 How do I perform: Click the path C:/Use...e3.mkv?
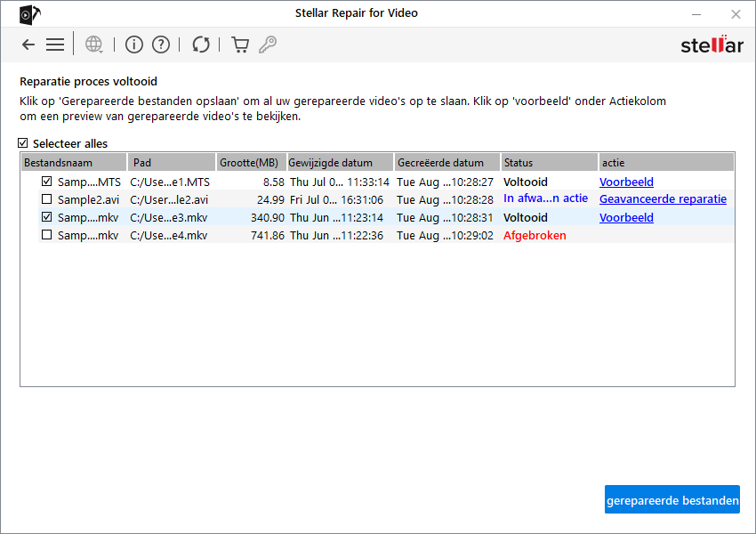168,217
